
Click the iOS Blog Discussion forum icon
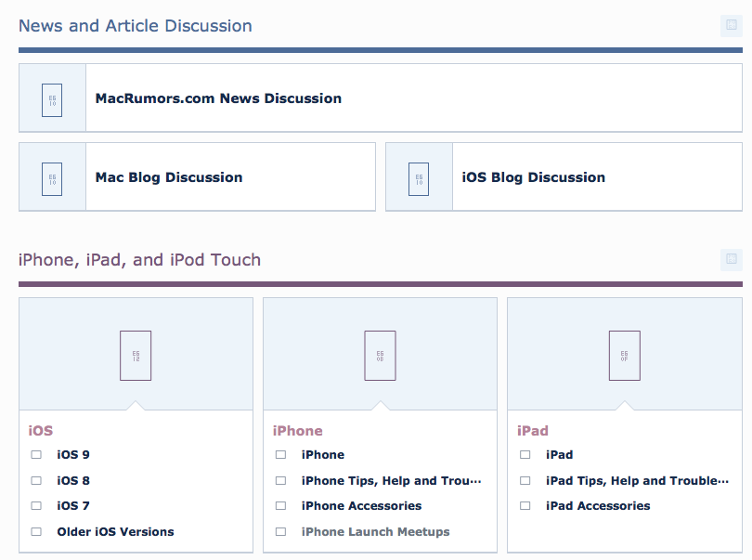tap(419, 179)
